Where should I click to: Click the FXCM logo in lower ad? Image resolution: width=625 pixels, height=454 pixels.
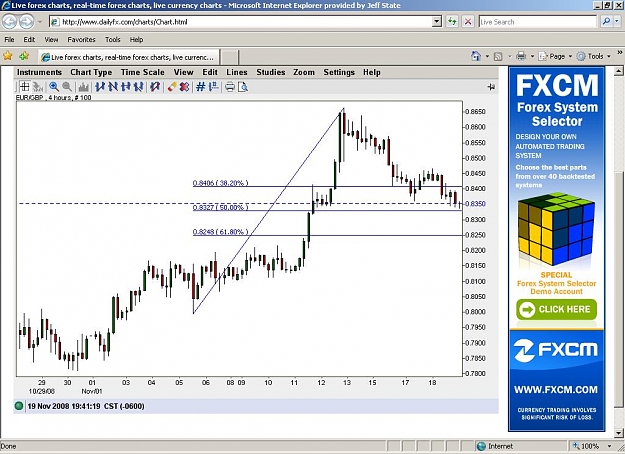(x=556, y=350)
